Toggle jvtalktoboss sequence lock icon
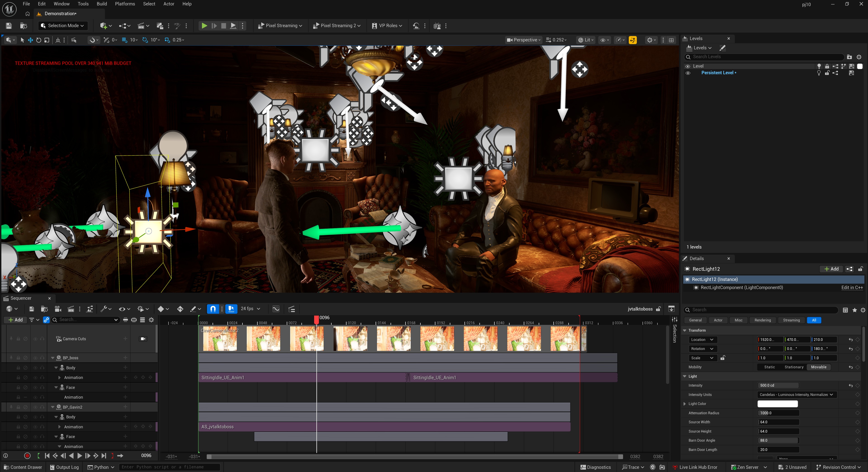The width and height of the screenshot is (868, 472). 658,309
